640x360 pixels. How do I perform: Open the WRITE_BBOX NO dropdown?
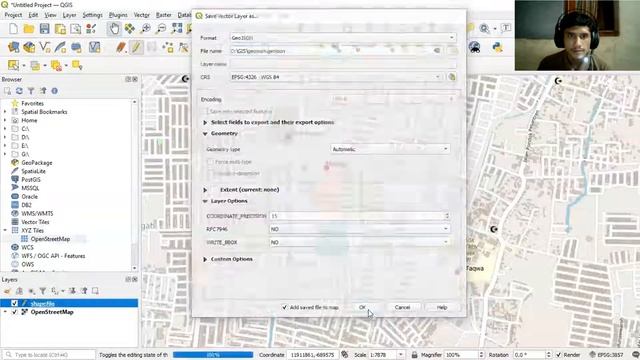tap(360, 242)
